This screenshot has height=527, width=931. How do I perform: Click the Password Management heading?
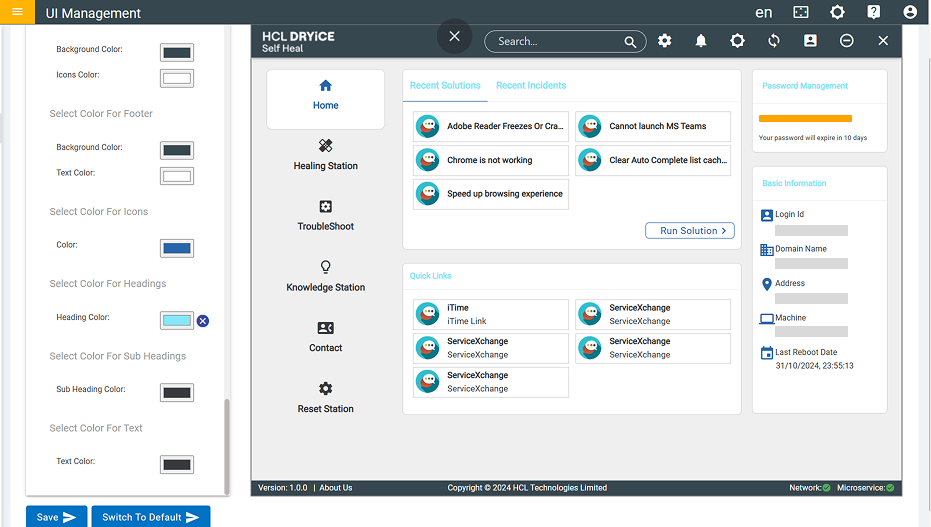pos(805,86)
